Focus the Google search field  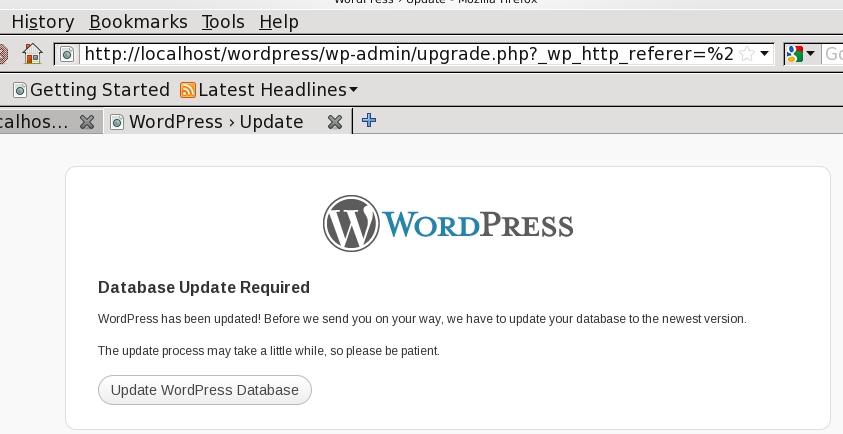tap(833, 54)
